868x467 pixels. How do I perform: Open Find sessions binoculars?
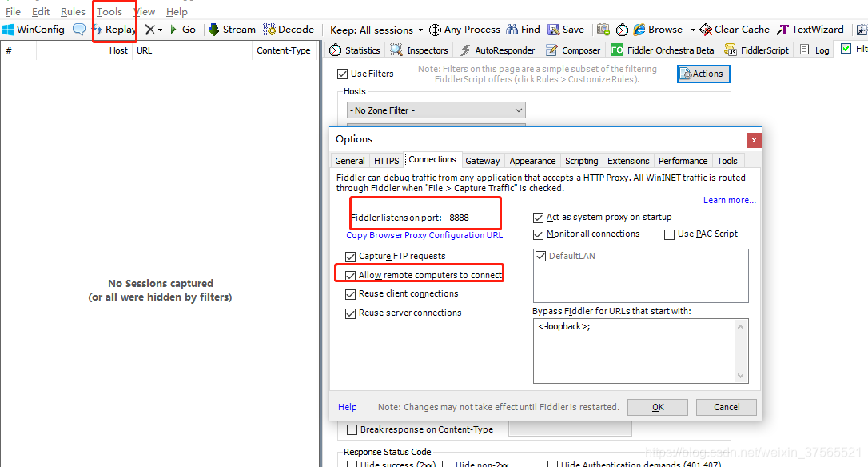(523, 30)
